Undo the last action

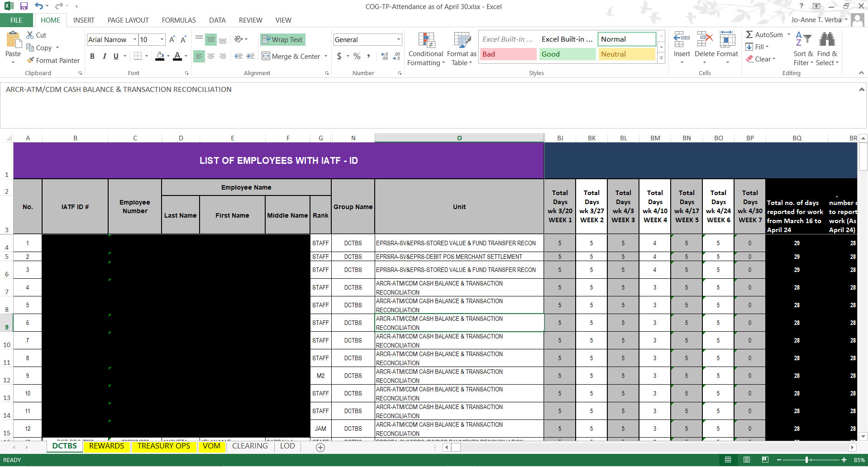coord(39,6)
